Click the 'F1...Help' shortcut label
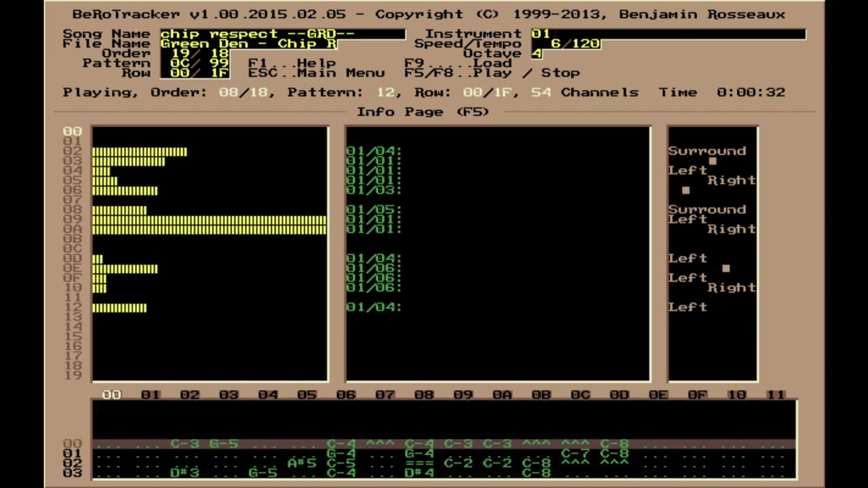The width and height of the screenshot is (868, 488). pyautogui.click(x=292, y=63)
